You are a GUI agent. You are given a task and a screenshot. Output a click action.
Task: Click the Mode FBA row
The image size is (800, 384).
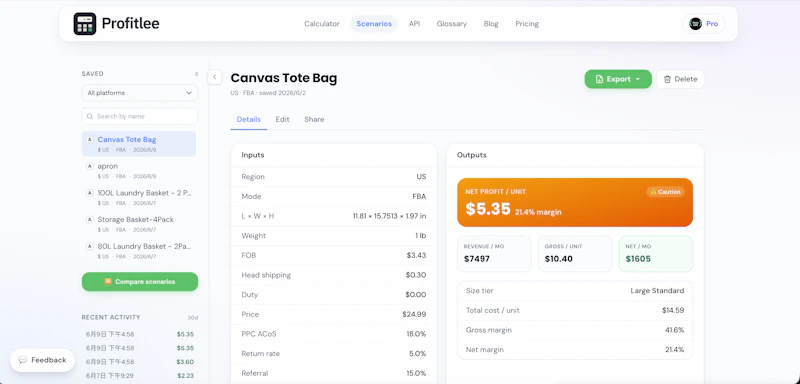334,196
